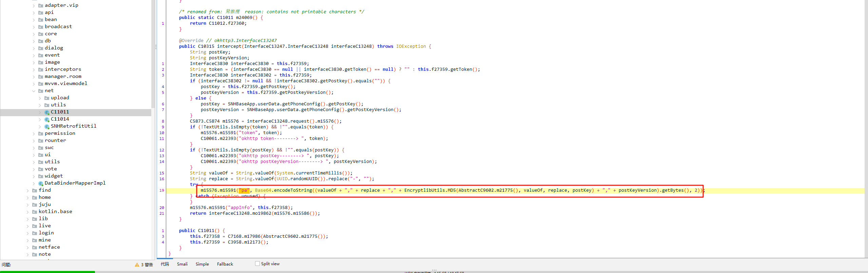
Task: Click the upload folder icon
Action: click(47, 98)
